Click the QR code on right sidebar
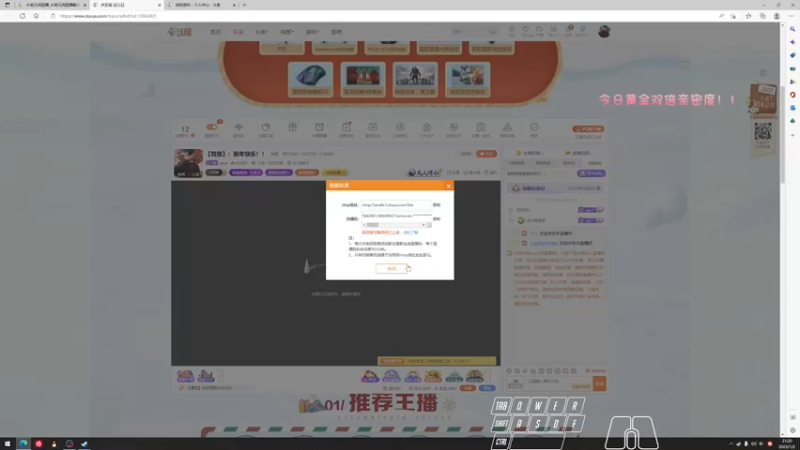Screen dimensions: 800x450 [x=763, y=132]
